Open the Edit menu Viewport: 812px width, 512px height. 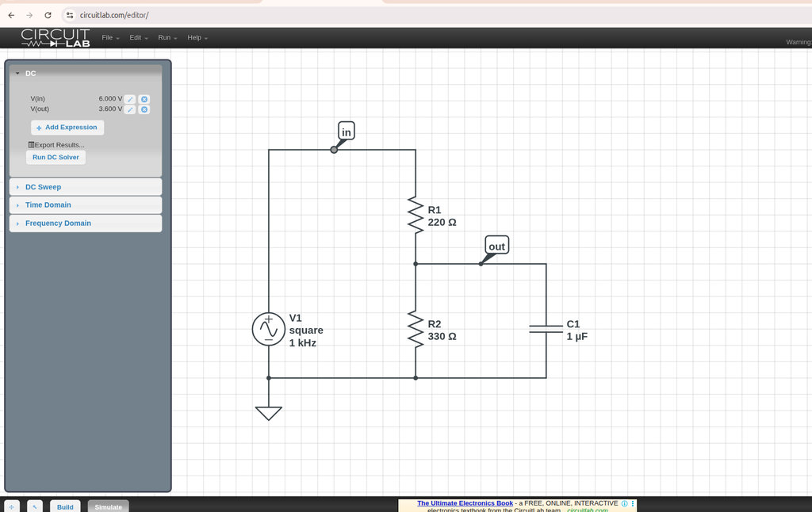138,38
